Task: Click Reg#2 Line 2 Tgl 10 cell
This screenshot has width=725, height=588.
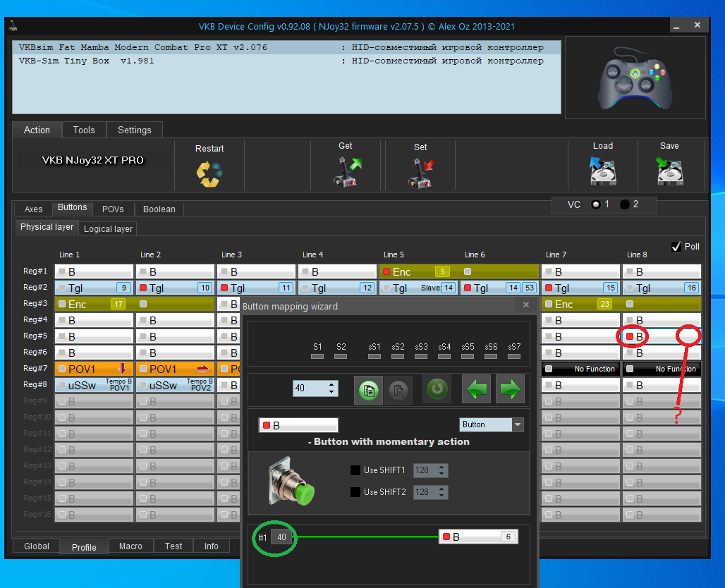Action: tap(175, 288)
